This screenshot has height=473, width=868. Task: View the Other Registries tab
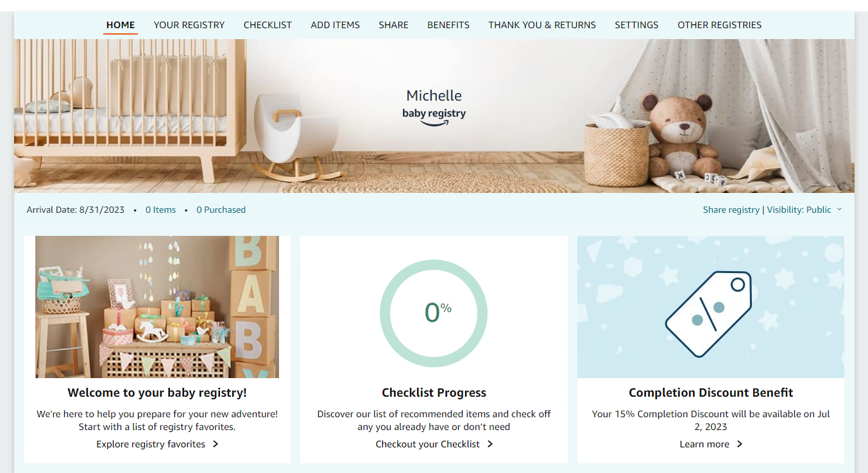[x=720, y=25]
